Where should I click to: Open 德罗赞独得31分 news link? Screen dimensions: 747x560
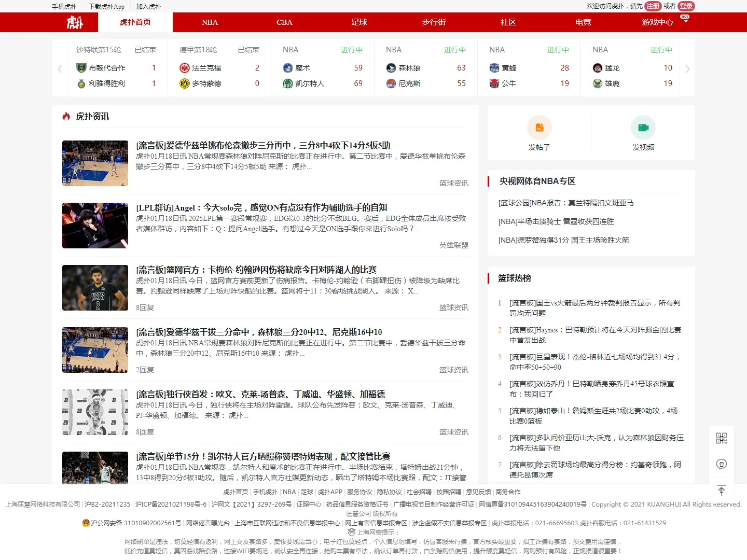point(564,240)
